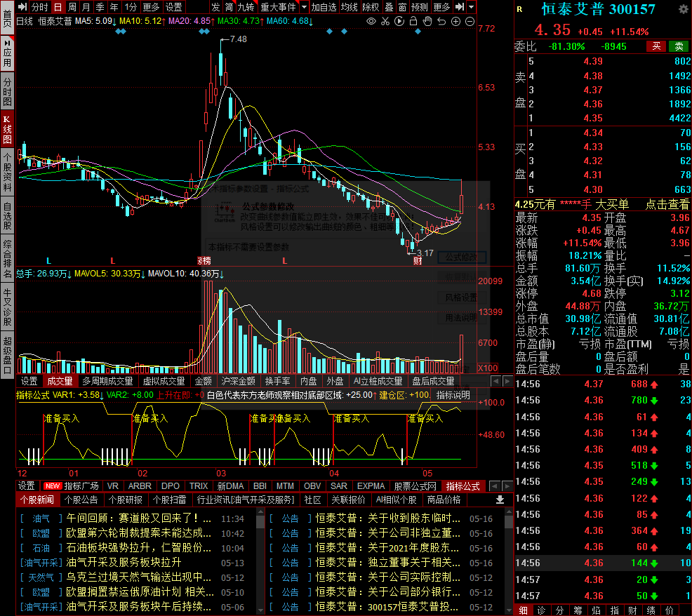
Task: Zoom in the K-line chart with plus icon
Action: coord(456,21)
